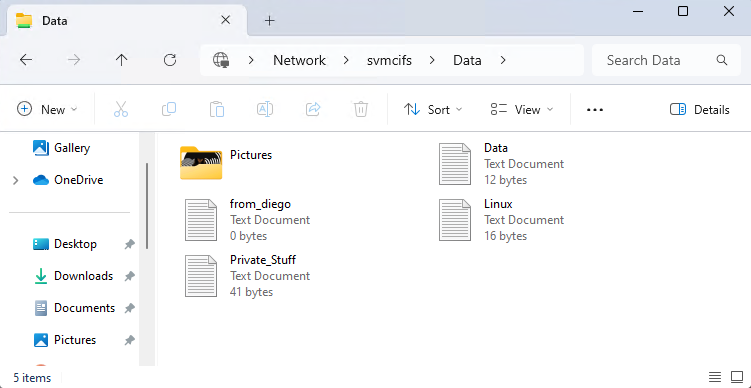Open the See more three-dots menu

tap(595, 110)
